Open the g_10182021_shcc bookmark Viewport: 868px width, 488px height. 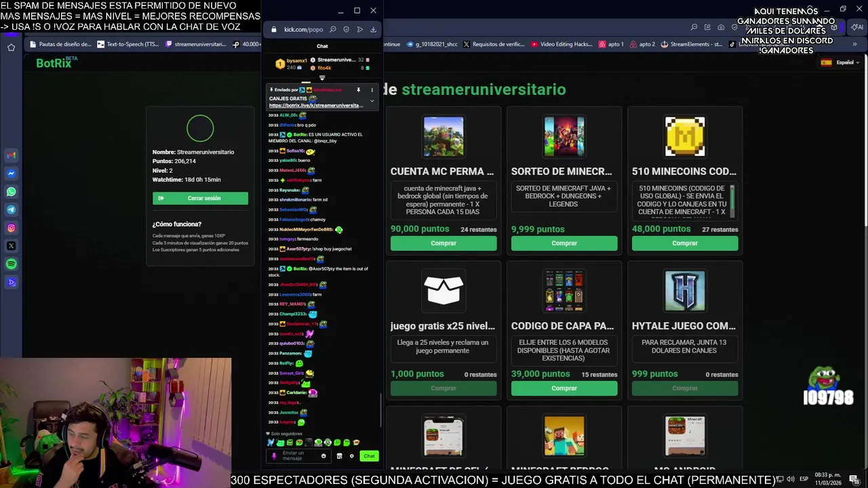(431, 45)
